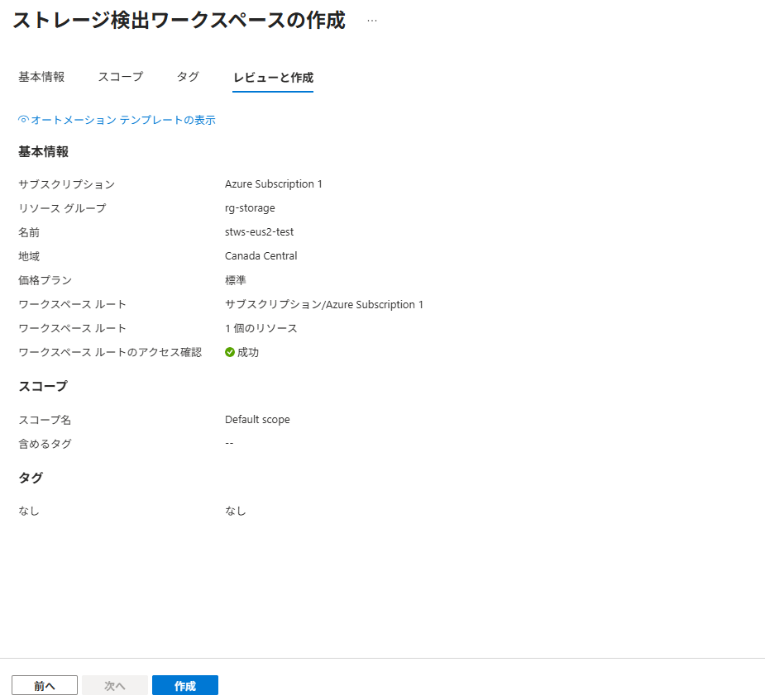Viewport: 765px width, 700px height.
Task: Click the タグ section heading
Action: (31, 478)
